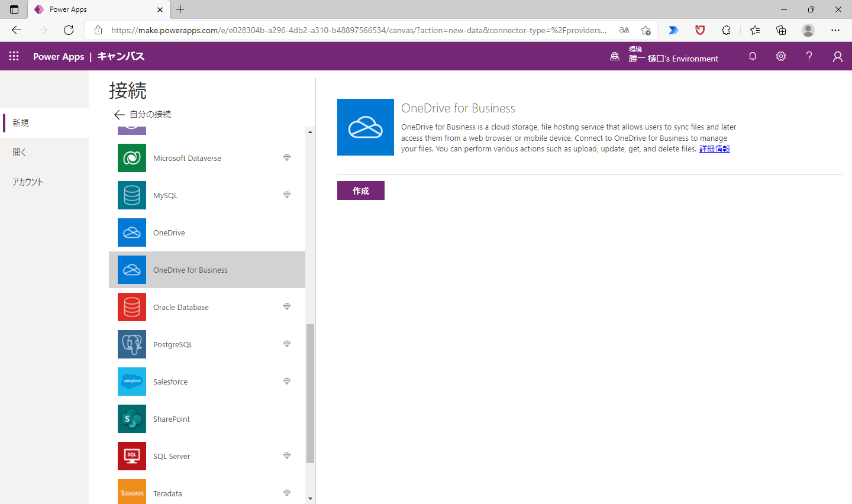Select the SharePoint row text
Image resolution: width=852 pixels, height=504 pixels.
point(172,419)
